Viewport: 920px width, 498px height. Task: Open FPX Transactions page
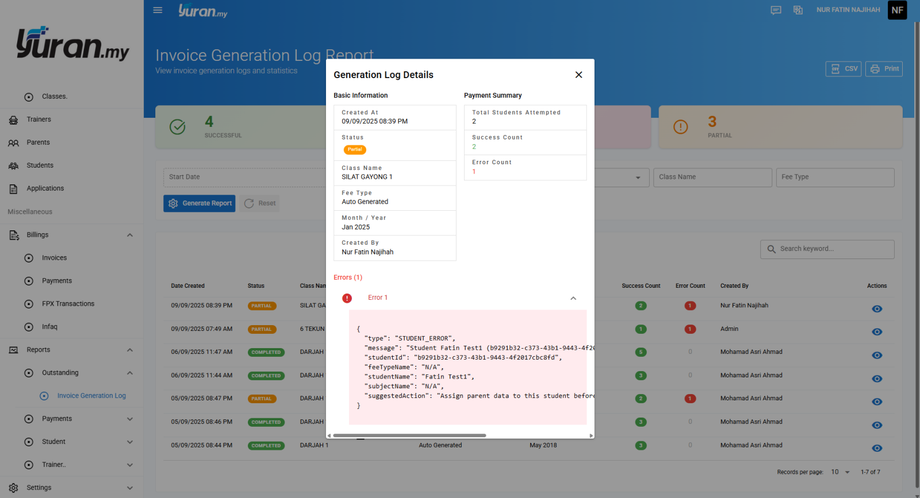pyautogui.click(x=68, y=304)
